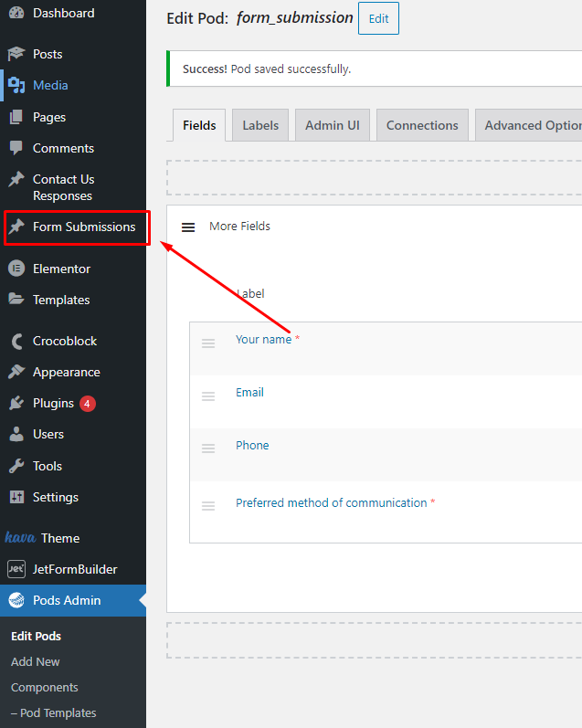Open the Your name field settings

(x=263, y=340)
